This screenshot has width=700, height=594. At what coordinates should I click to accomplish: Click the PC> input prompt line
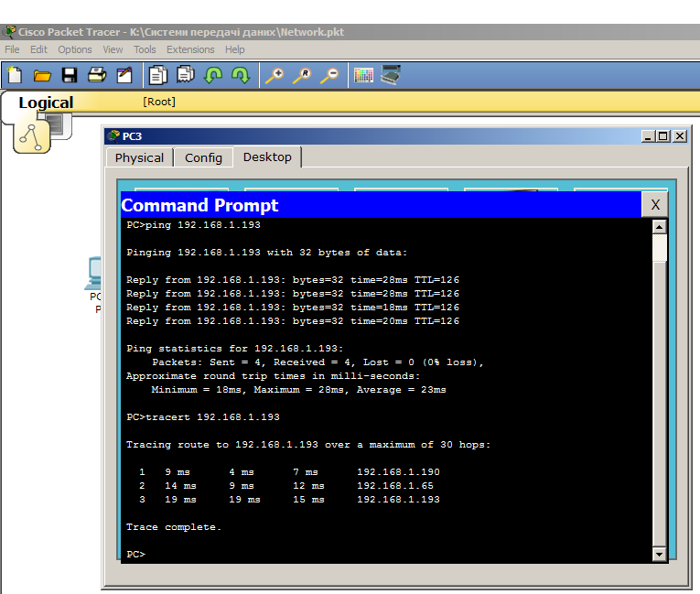click(136, 555)
